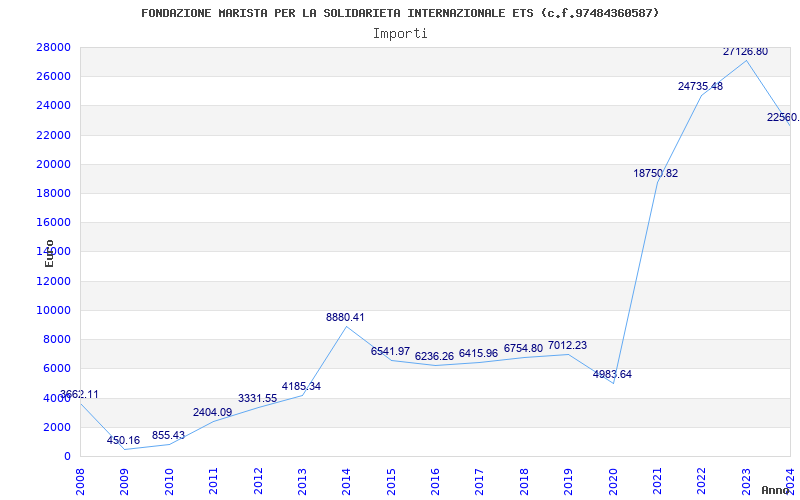Select the data label 3331.55
The height and width of the screenshot is (500, 800).
pyautogui.click(x=257, y=398)
